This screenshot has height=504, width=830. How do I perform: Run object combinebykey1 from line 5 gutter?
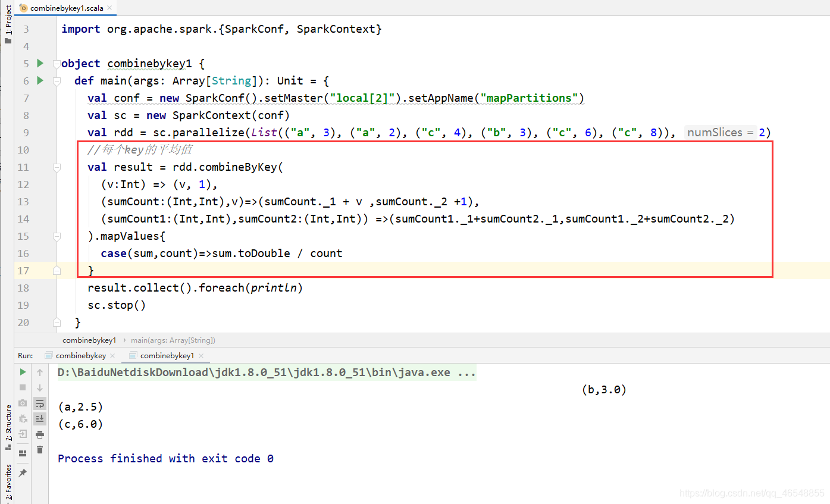(x=40, y=63)
